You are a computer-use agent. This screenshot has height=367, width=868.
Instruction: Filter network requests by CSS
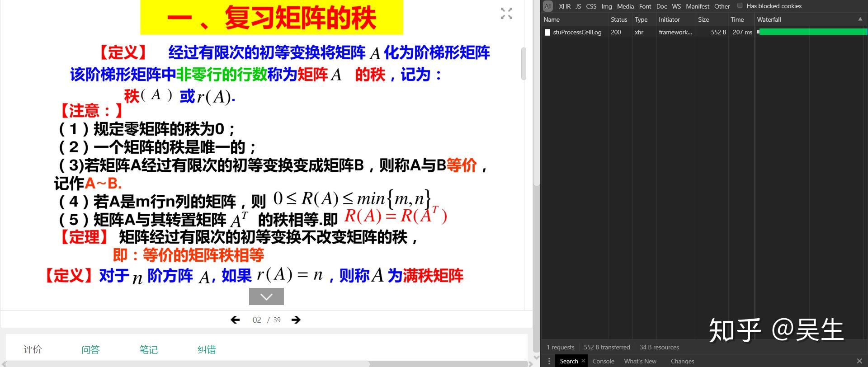pyautogui.click(x=591, y=6)
